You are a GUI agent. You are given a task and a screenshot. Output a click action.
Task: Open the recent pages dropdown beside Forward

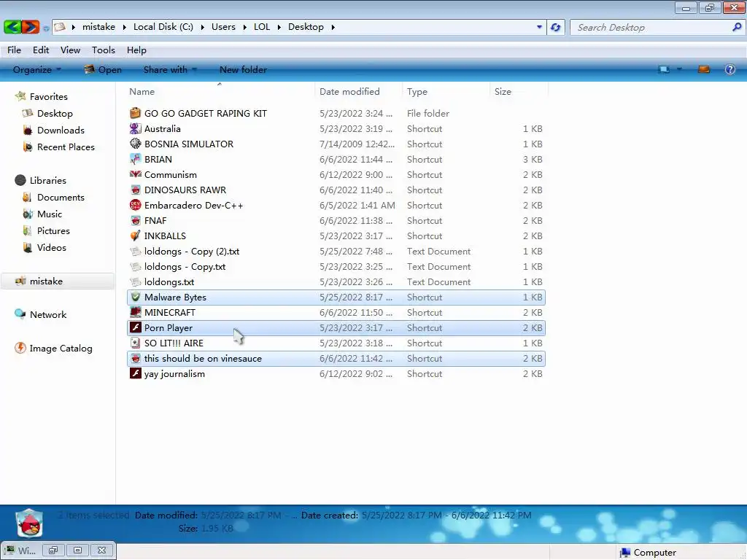46,28
